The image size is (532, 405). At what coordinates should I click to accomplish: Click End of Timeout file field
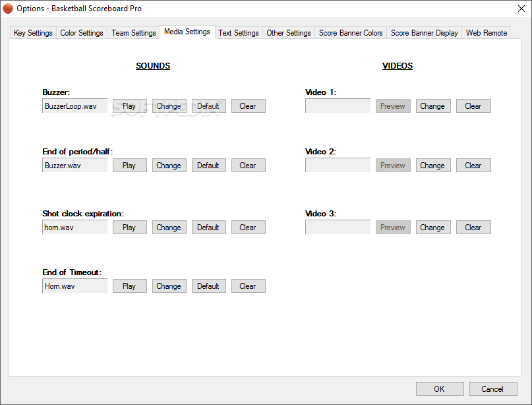click(x=75, y=286)
